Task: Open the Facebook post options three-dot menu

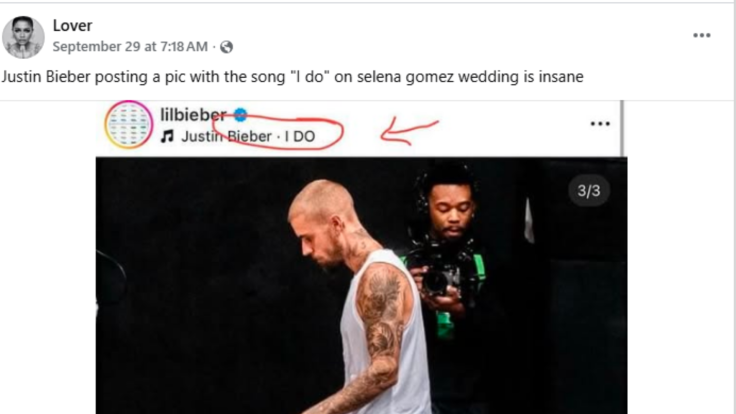Action: [x=702, y=35]
